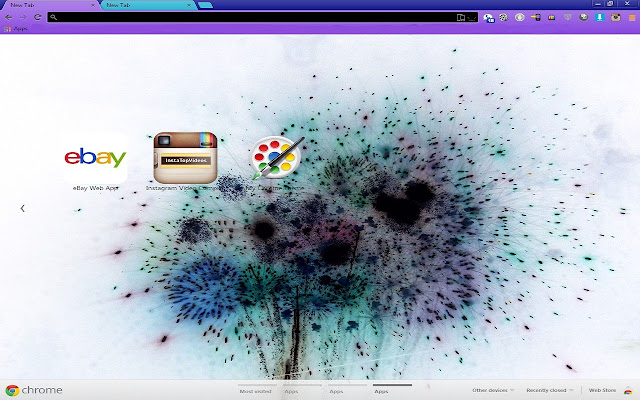Image resolution: width=640 pixels, height=400 pixels.
Task: Go to the previous apps page
Action: (23, 208)
